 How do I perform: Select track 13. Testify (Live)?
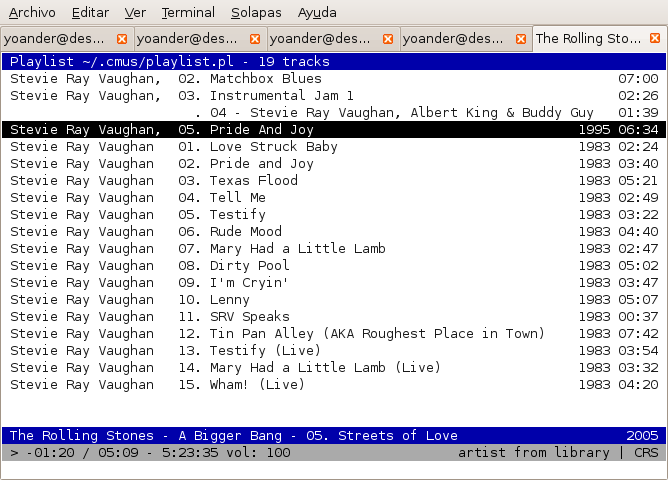pos(334,351)
